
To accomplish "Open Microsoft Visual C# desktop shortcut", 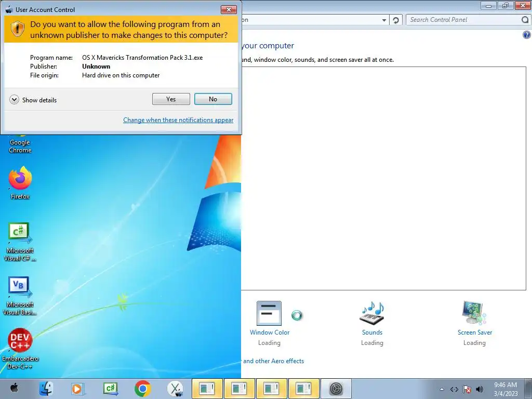I will pyautogui.click(x=20, y=242).
